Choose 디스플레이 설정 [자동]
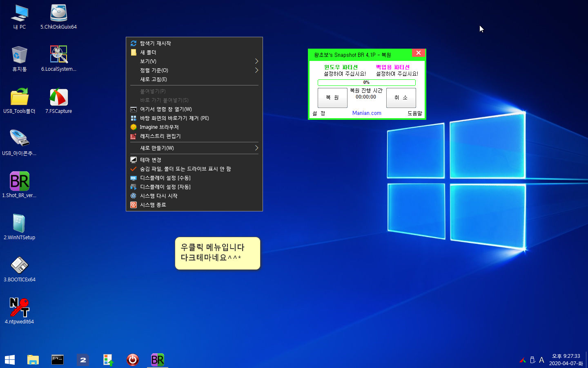The width and height of the screenshot is (588, 368). (x=194, y=187)
